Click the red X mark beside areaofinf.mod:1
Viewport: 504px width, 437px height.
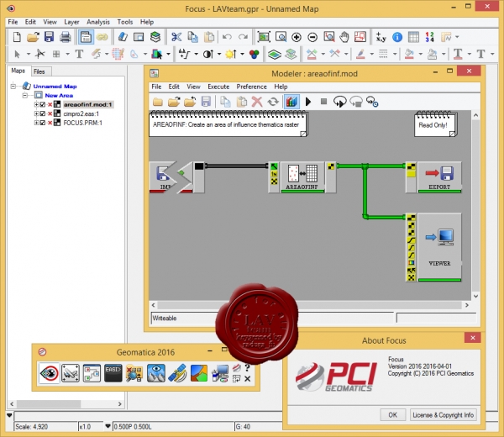(x=50, y=104)
